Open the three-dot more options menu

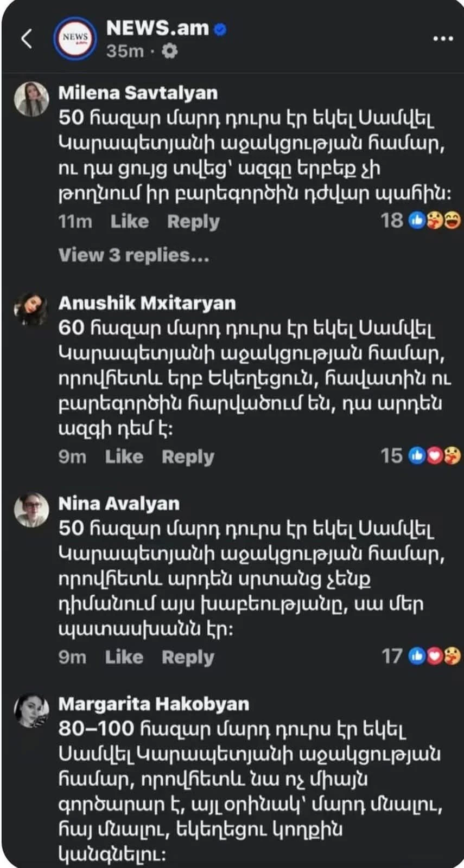pyautogui.click(x=443, y=38)
